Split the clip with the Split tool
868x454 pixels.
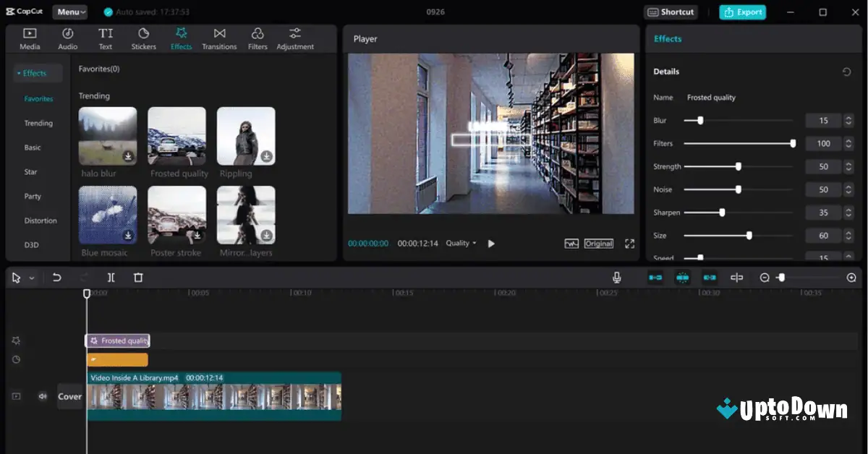pyautogui.click(x=111, y=277)
